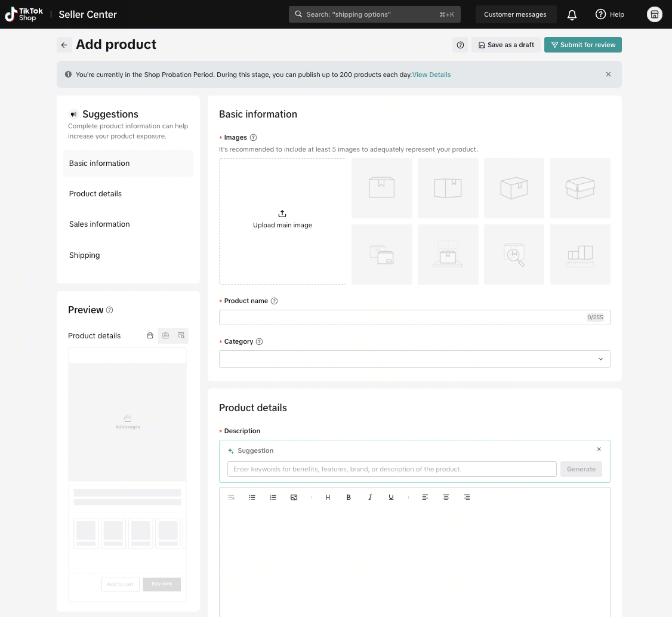The image size is (672, 617).
Task: Insert a bulleted list in the description
Action: [252, 497]
